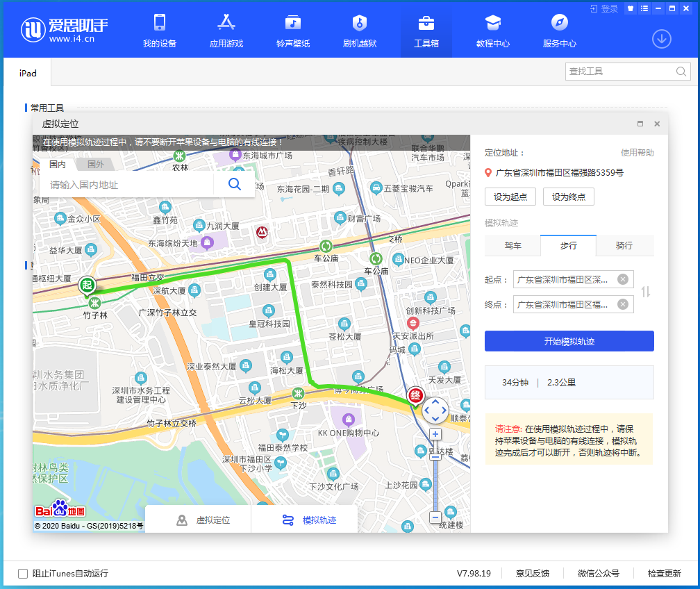
Task: Open the list menu icon in title bar
Action: pyautogui.click(x=644, y=8)
